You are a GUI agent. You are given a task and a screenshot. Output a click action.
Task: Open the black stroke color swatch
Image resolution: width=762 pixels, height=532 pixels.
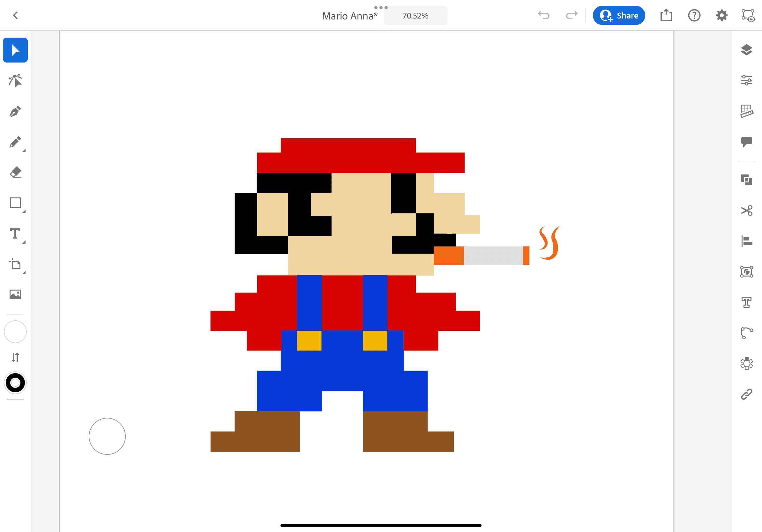click(15, 383)
